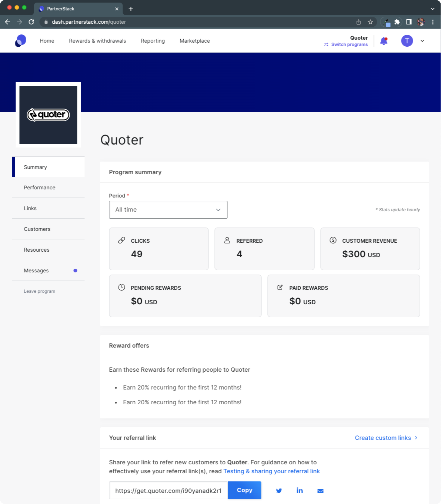Select the Customers sidebar tab

49,229
